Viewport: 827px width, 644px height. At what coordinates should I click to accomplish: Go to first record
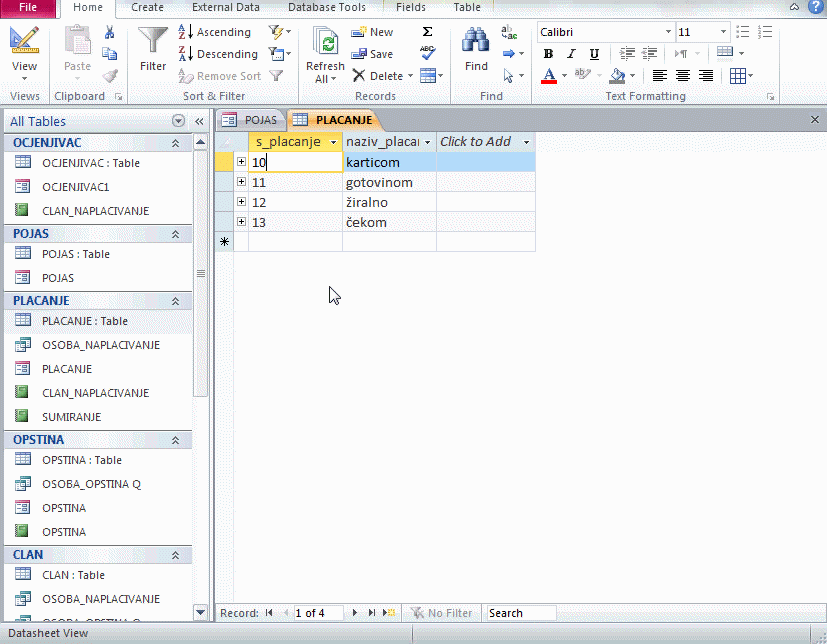point(270,613)
